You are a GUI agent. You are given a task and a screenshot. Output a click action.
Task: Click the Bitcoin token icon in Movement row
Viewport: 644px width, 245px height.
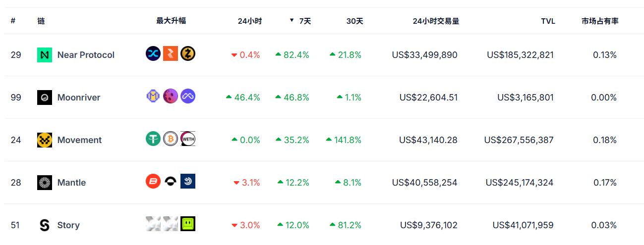[171, 139]
